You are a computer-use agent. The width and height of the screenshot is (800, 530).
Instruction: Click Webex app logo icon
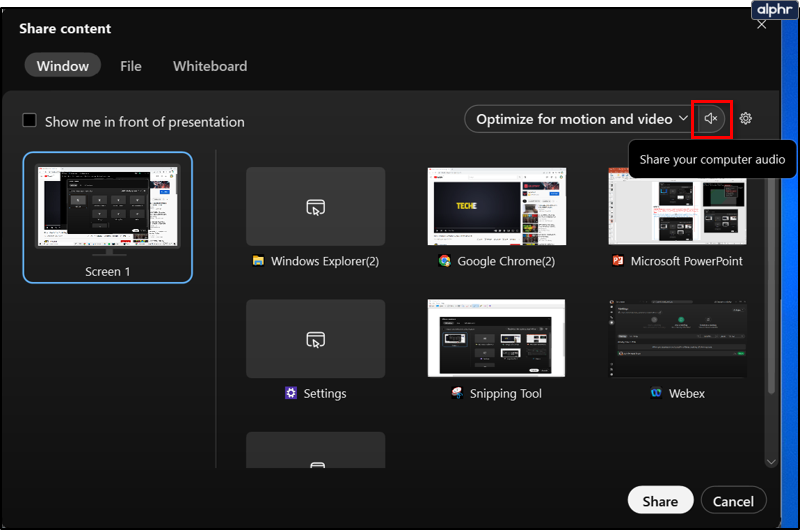(x=656, y=393)
